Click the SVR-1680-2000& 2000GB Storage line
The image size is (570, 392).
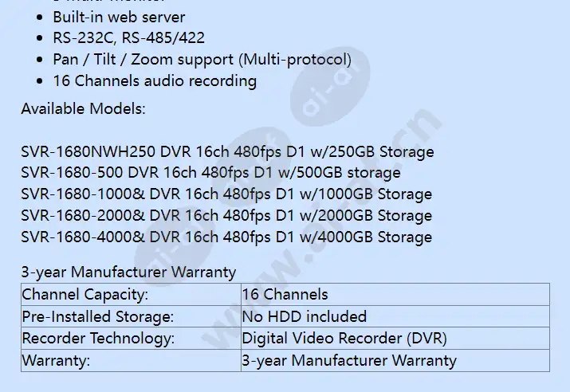tap(226, 216)
